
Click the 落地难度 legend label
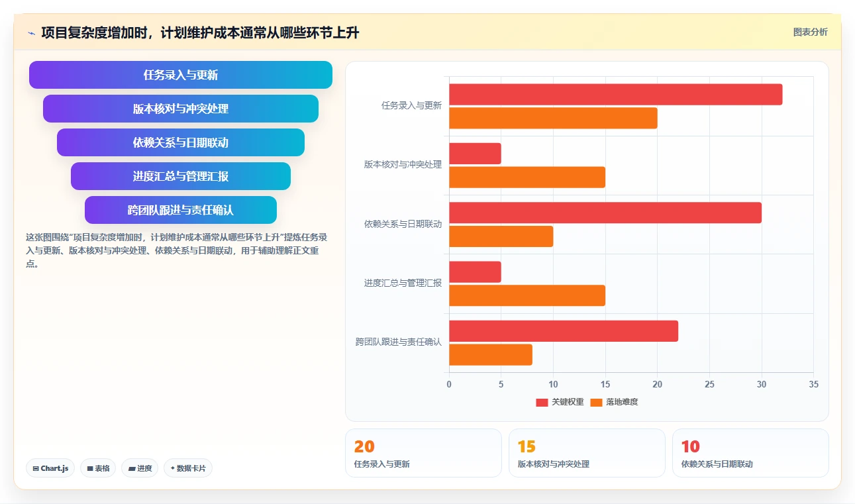point(622,403)
